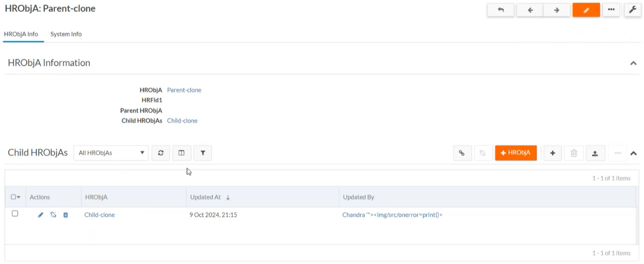Unlink the Child-clone row using unlink icon
644x264 pixels.
[53, 215]
